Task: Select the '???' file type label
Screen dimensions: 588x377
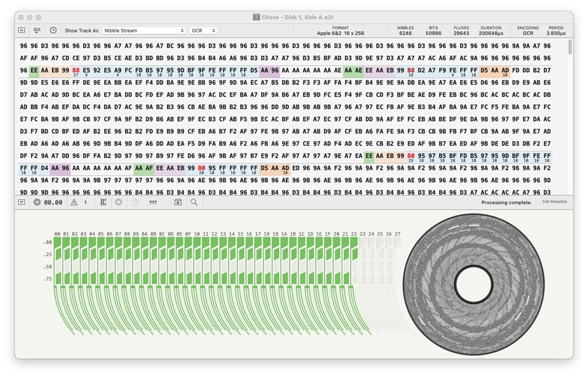Action: point(152,203)
